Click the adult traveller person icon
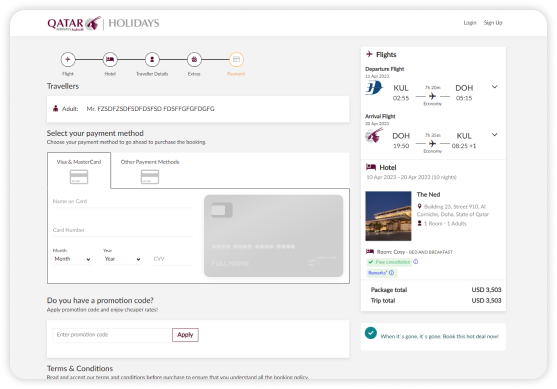The width and height of the screenshot is (557, 389). click(55, 108)
